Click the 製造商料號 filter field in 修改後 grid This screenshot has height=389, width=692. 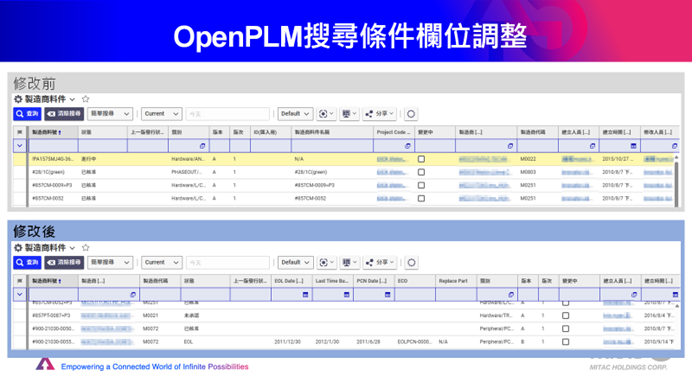[x=53, y=295]
